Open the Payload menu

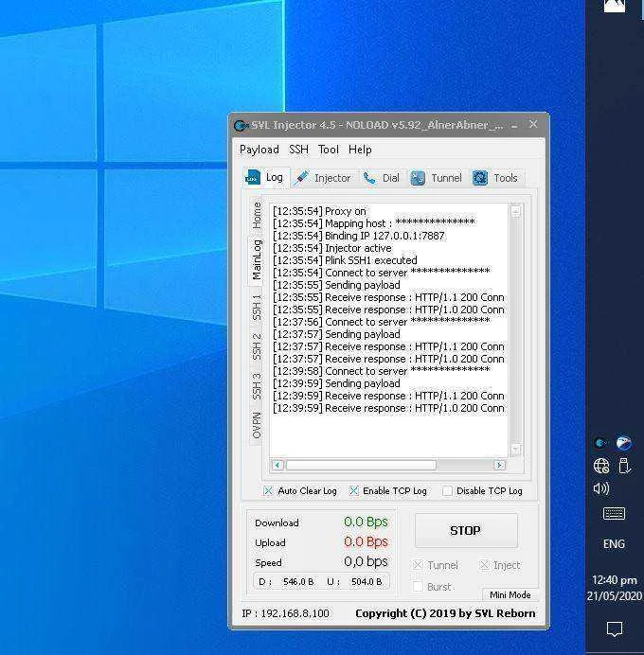(x=259, y=150)
